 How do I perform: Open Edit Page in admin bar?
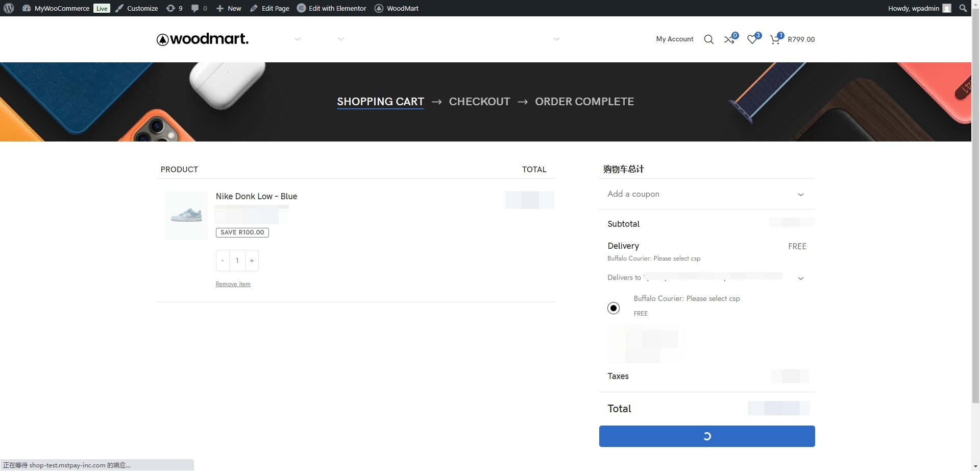[269, 8]
